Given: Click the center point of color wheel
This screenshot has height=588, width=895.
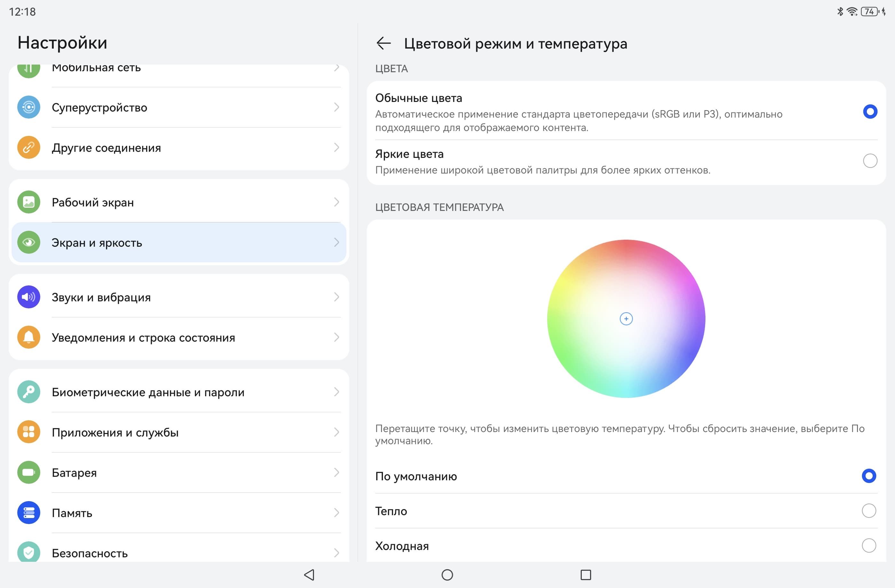Looking at the screenshot, I should (x=626, y=319).
